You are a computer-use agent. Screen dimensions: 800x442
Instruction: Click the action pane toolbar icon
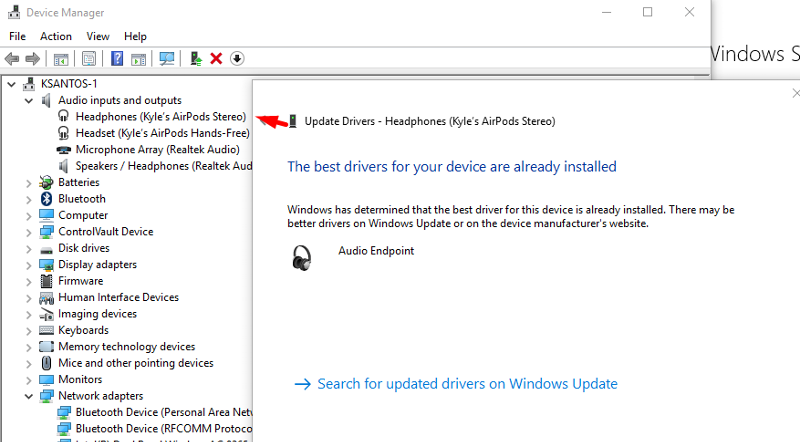tap(138, 59)
